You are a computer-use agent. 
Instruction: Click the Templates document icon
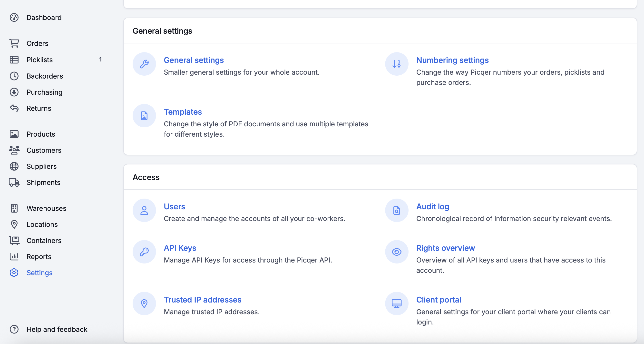point(144,116)
